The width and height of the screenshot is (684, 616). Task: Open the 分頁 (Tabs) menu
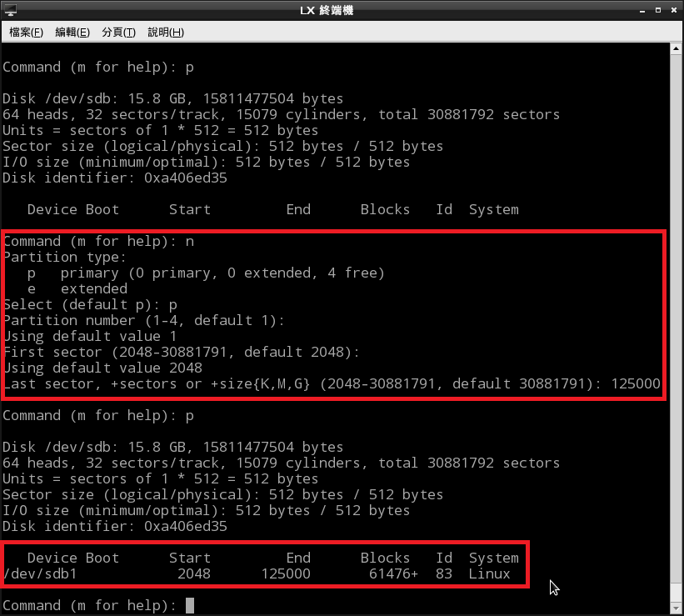118,32
